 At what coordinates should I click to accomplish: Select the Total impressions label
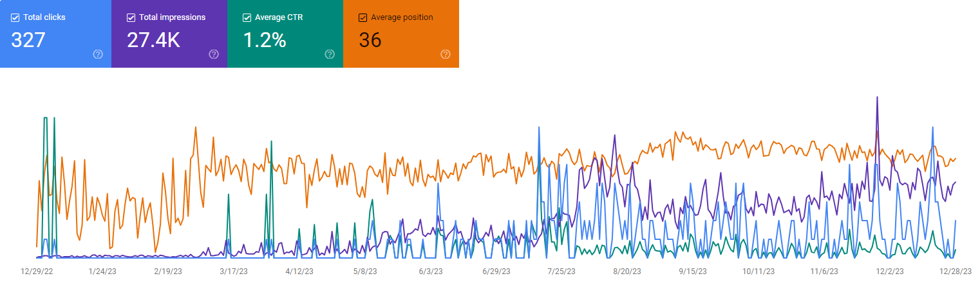172,17
